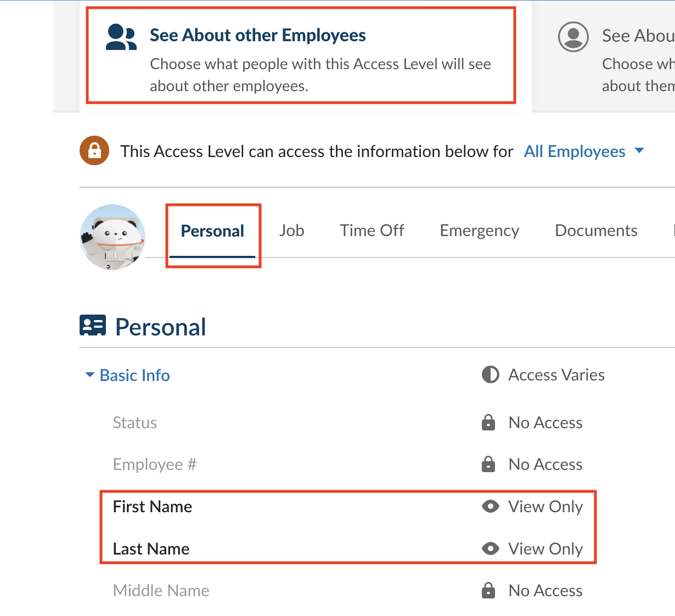This screenshot has height=616, width=675.
Task: Click the orange padlock access icon
Action: coord(94,150)
